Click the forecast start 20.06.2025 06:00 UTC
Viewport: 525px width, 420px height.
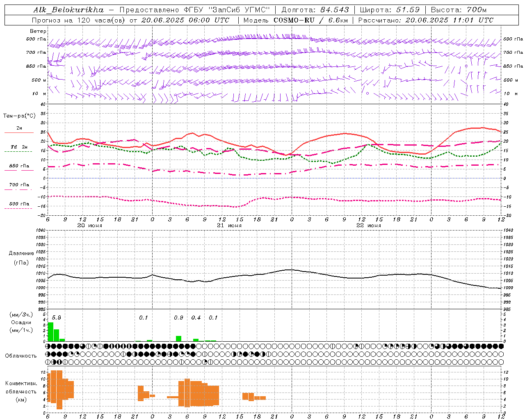185,20
